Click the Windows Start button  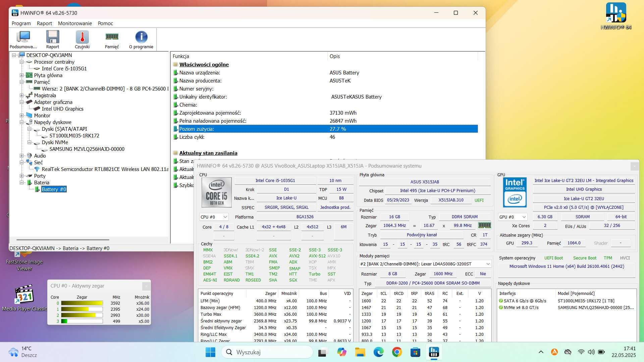point(210,352)
